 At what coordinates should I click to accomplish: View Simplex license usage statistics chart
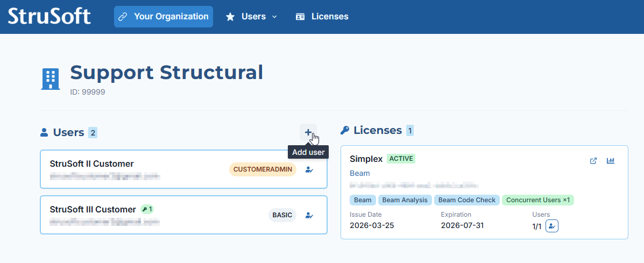click(x=611, y=161)
